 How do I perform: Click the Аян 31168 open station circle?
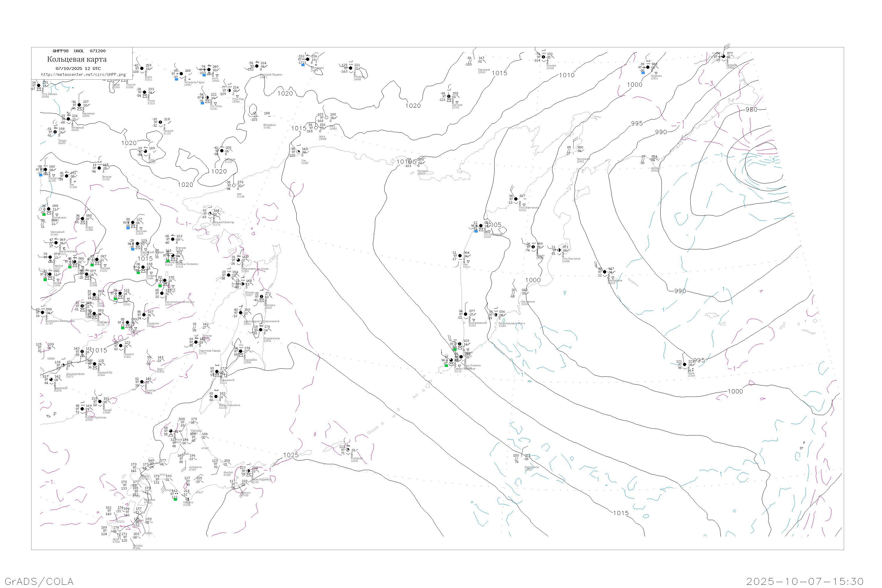tap(234, 186)
